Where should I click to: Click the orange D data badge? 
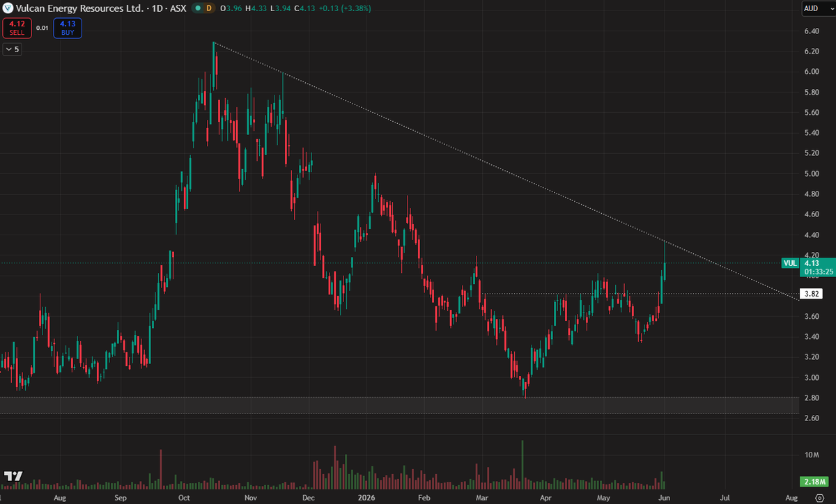click(x=208, y=8)
